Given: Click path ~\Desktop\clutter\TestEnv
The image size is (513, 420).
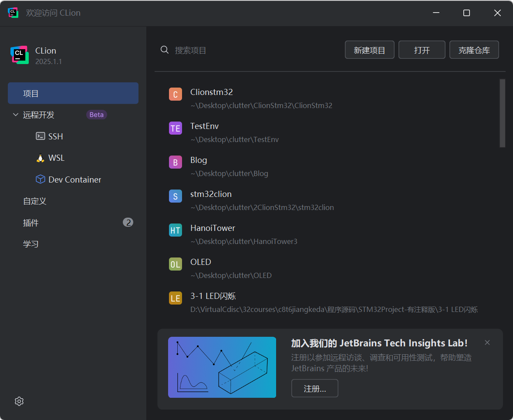Looking at the screenshot, I should coord(235,139).
